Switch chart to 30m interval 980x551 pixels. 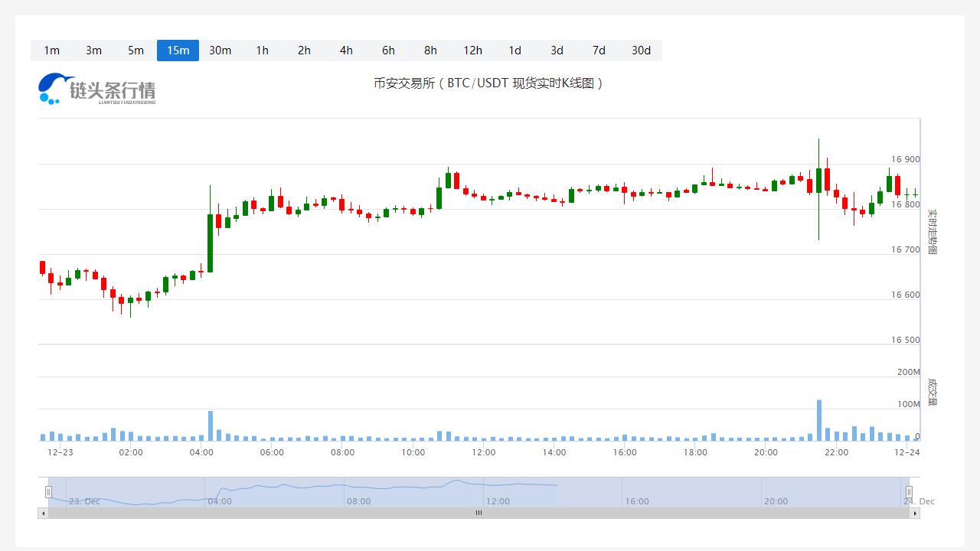click(220, 51)
